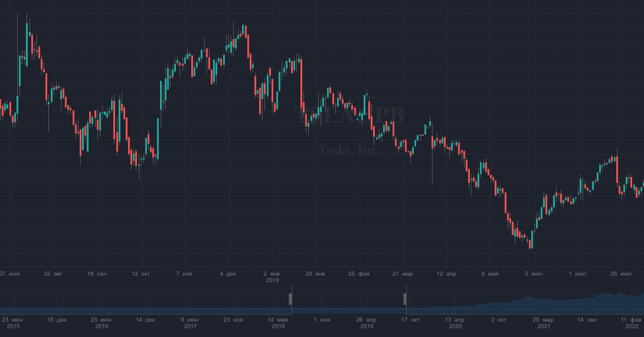Image resolution: width=644 pixels, height=337 pixels.
Task: Click the '9 май' time axis label
Action: 490,274
